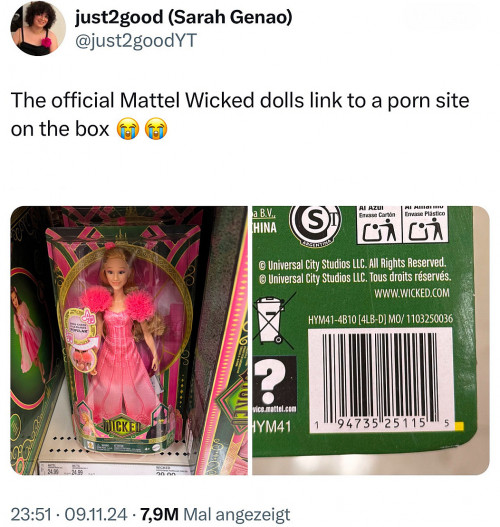Click the crossed-out trash bin symbol

point(273,320)
